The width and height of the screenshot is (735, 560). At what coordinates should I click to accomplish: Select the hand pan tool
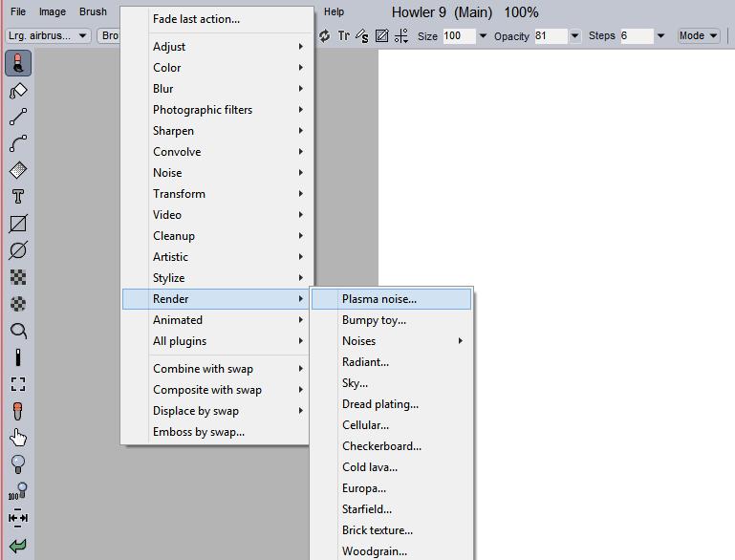coord(18,438)
